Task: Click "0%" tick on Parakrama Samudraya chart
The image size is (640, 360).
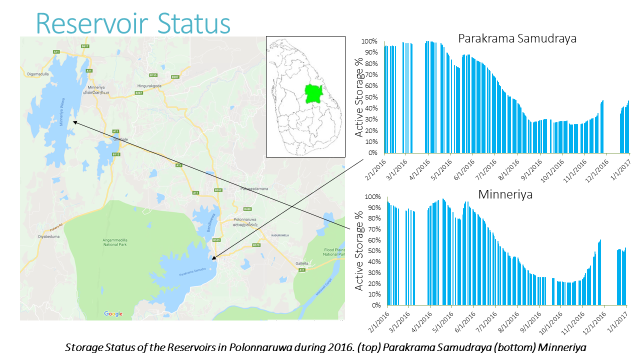Action: [x=373, y=153]
